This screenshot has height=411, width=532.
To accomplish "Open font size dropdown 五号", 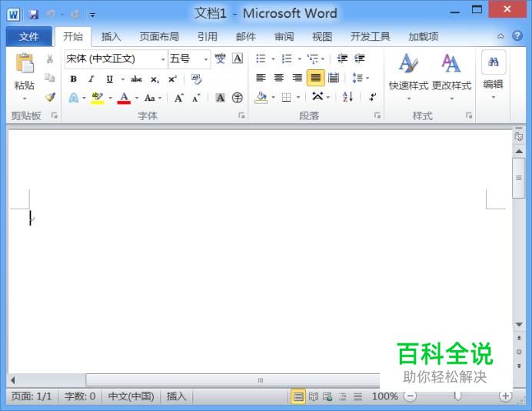I will 206,59.
